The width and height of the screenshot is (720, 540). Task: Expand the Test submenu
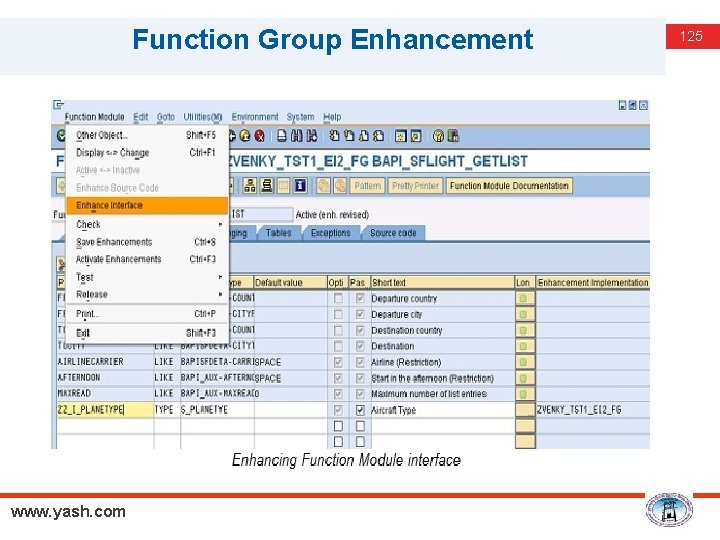point(147,277)
